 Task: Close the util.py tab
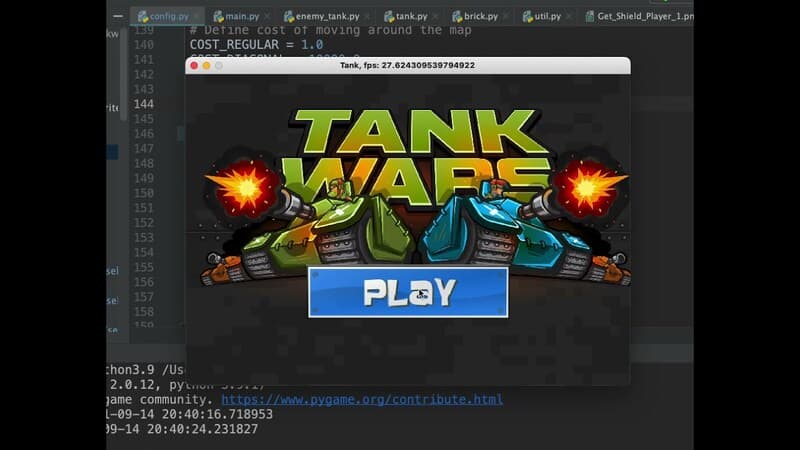[x=568, y=16]
